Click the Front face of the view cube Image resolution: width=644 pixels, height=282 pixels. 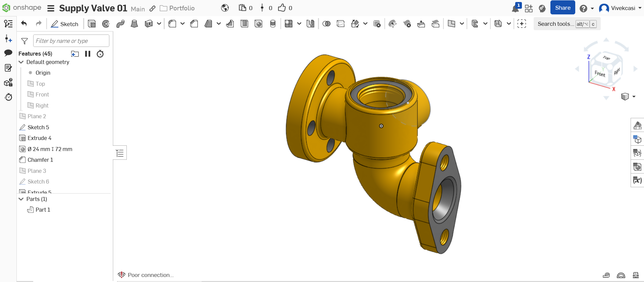600,73
